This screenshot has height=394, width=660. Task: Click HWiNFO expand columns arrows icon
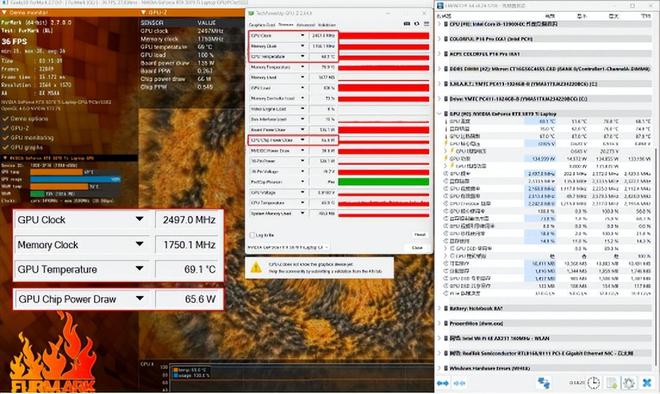coord(443,383)
